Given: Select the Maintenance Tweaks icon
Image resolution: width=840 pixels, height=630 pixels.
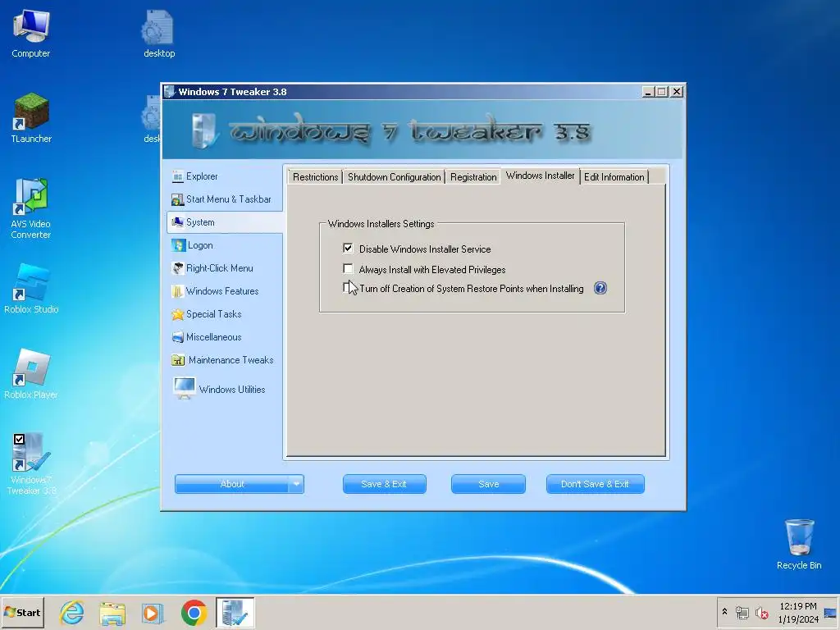Looking at the screenshot, I should [x=178, y=360].
